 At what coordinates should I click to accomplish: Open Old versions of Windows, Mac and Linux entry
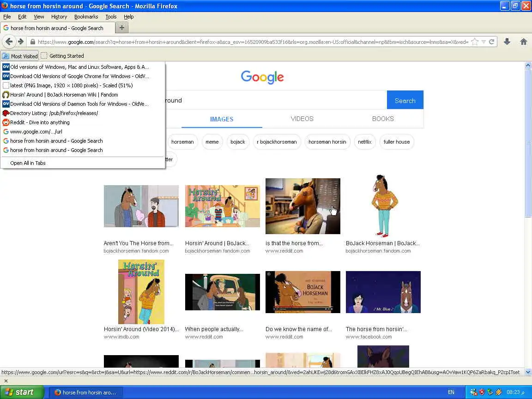[83, 67]
